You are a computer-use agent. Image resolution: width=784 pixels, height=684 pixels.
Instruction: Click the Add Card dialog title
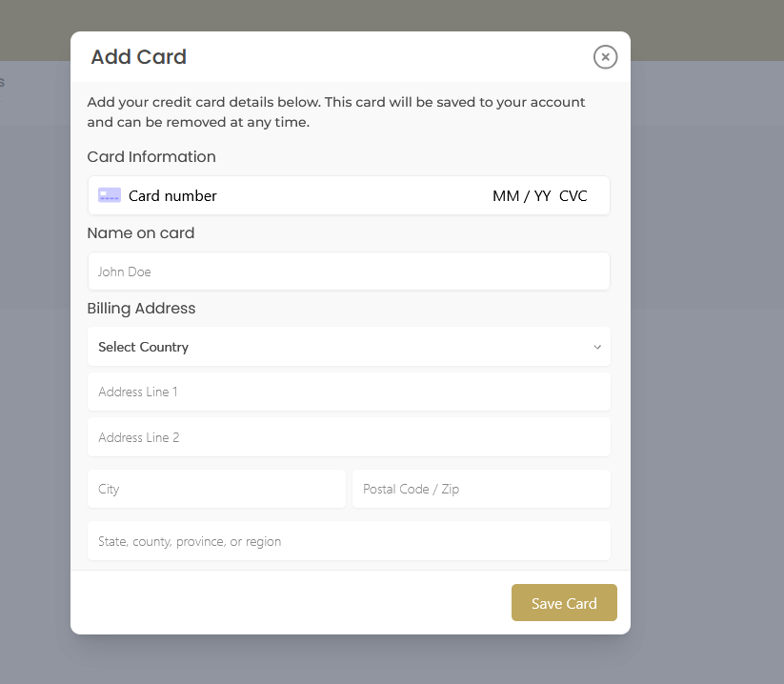[138, 57]
